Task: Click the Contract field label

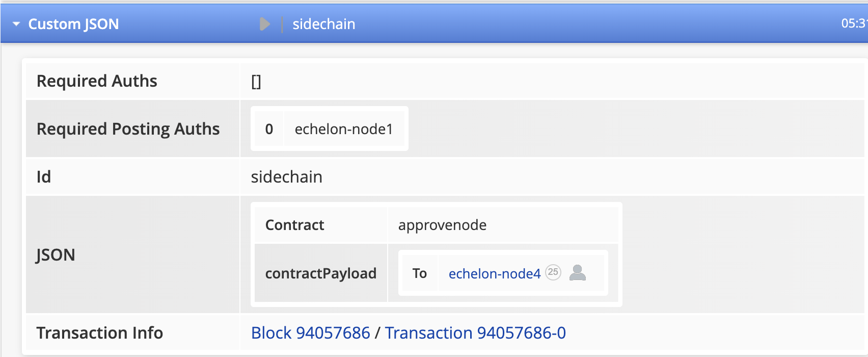Action: [294, 225]
